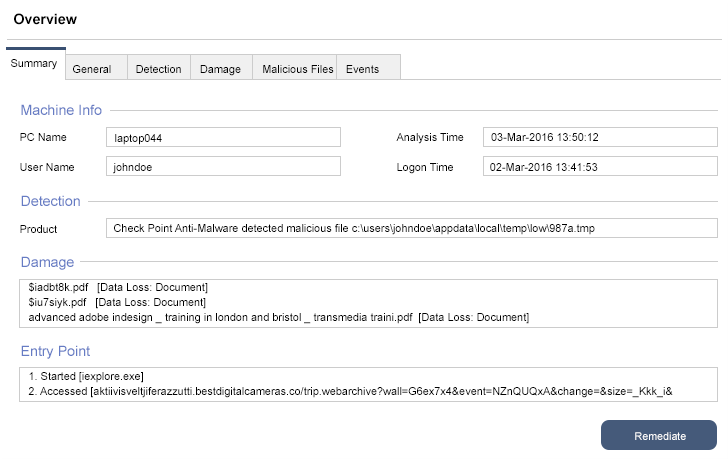Viewport: 728px width, 459px height.
Task: Click the Damage section heading
Action: tap(47, 262)
